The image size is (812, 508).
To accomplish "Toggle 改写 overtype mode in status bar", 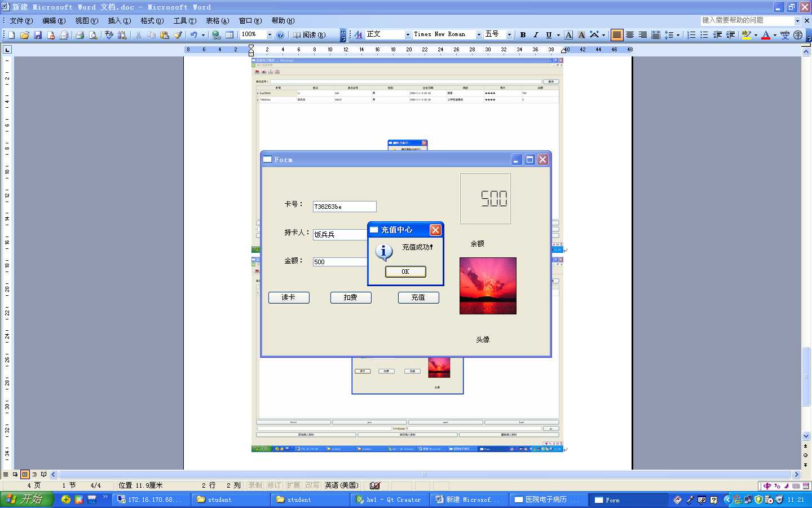I will pos(312,485).
